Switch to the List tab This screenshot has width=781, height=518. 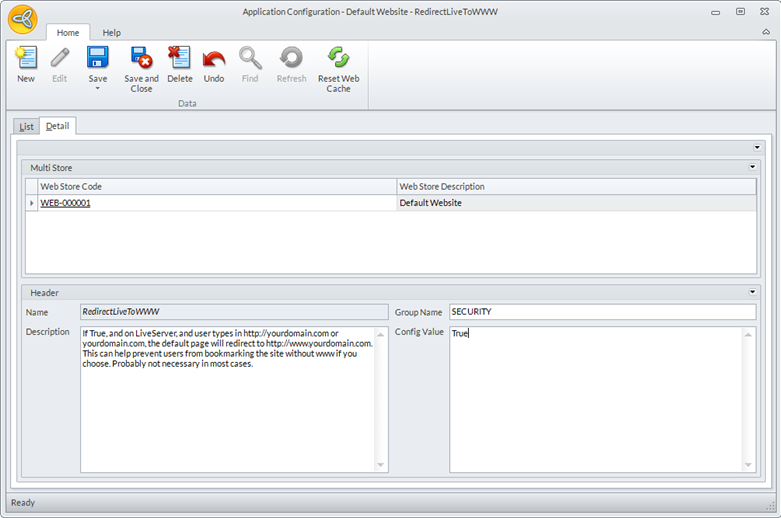(26, 126)
